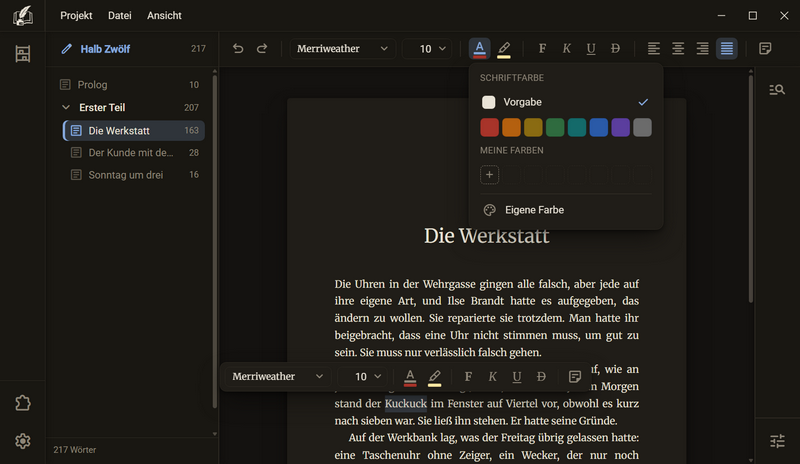Open the corkboard icon in the left sidebar
The image size is (800, 464).
(x=22, y=54)
